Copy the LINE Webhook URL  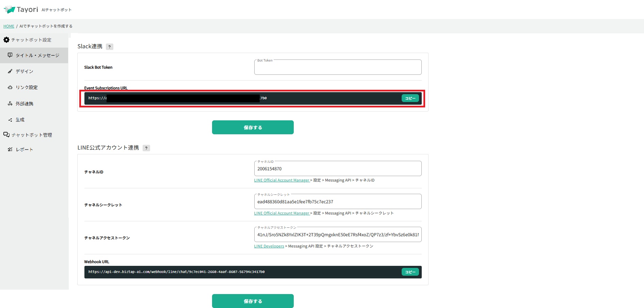pyautogui.click(x=410, y=272)
